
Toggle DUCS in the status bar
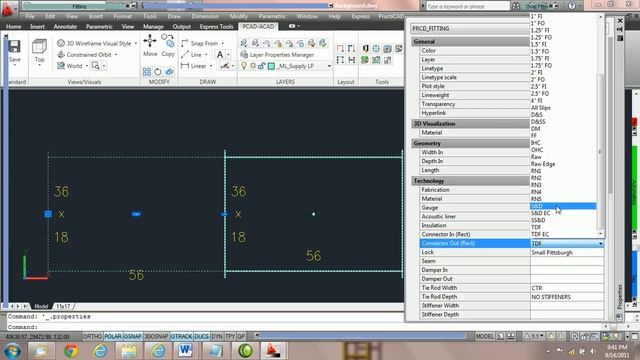click(202, 336)
